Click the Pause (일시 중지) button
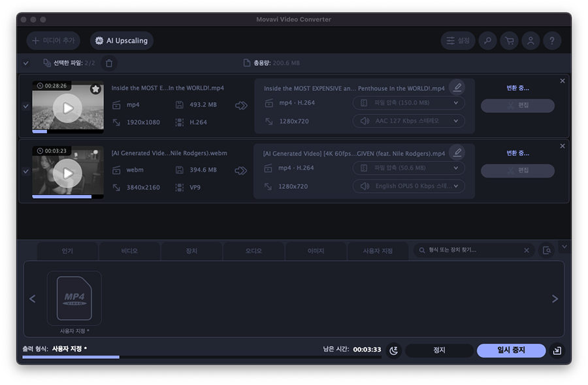The image size is (588, 385). click(x=511, y=350)
